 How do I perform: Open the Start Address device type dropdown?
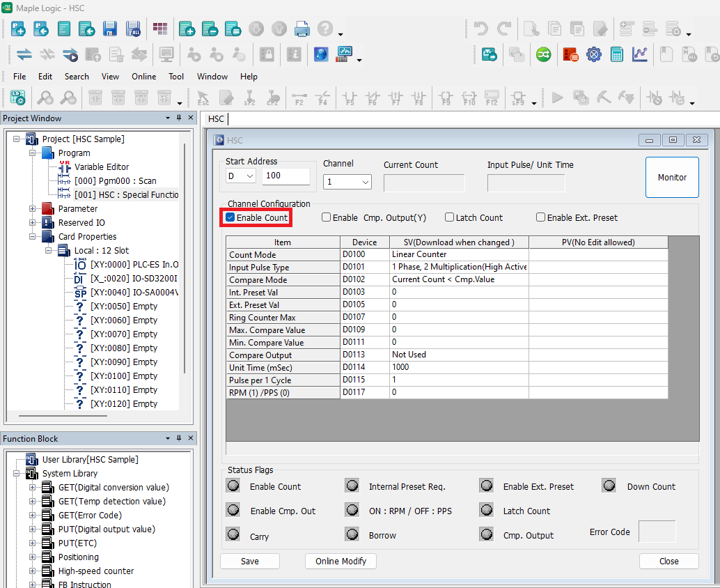coord(241,176)
